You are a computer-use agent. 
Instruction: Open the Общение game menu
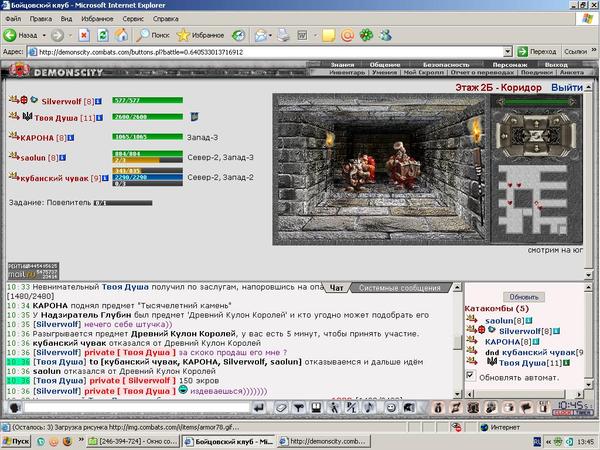pos(385,65)
